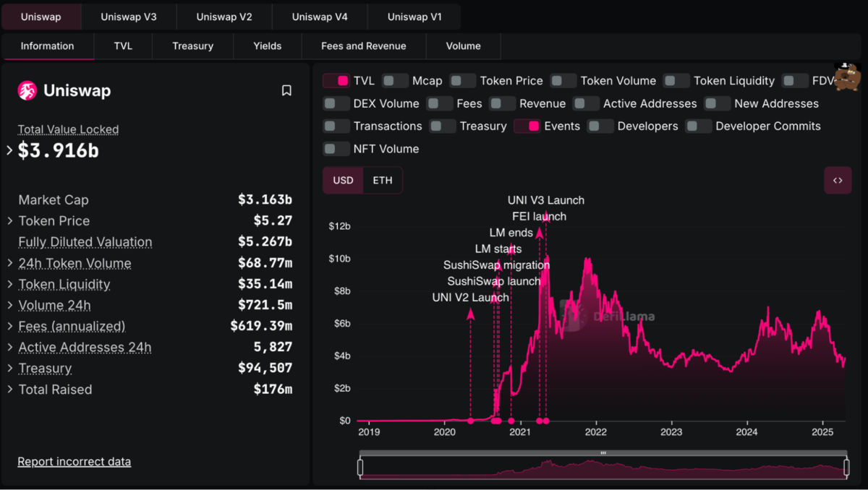Enable the DEX Volume toggle
The height and width of the screenshot is (490, 868).
tap(336, 103)
